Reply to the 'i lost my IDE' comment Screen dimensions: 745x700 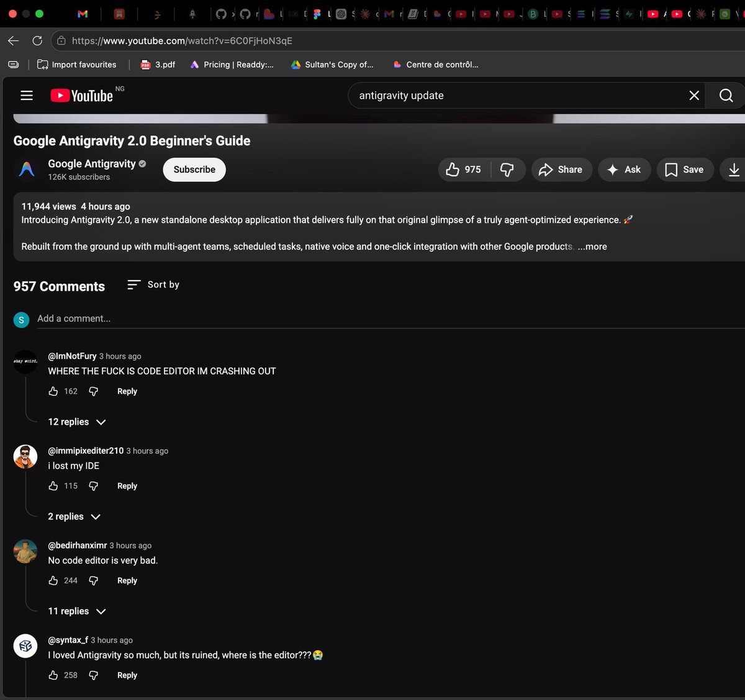127,486
